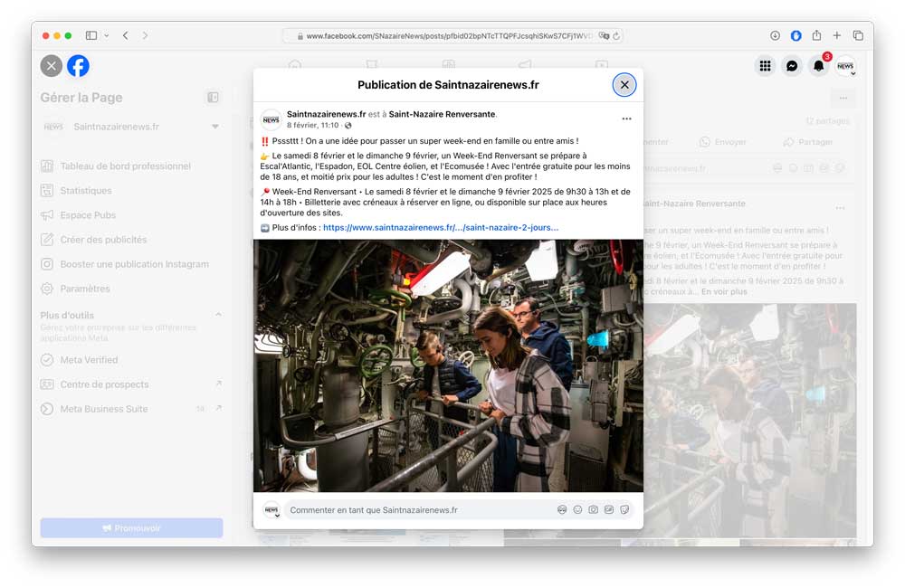Image resolution: width=905 pixels, height=588 pixels.
Task: Open the Facebook apps grid menu
Action: point(766,66)
